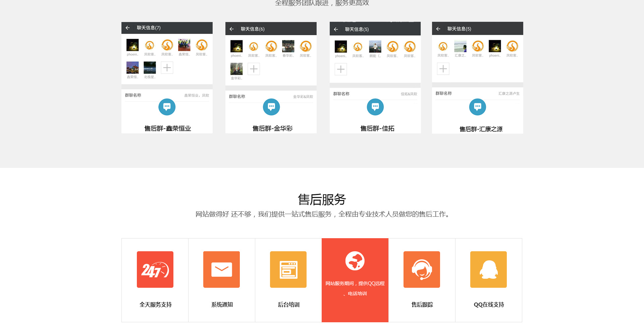The image size is (644, 335).
Task: Click the 售后跟踪 headset icon
Action: pos(422,269)
